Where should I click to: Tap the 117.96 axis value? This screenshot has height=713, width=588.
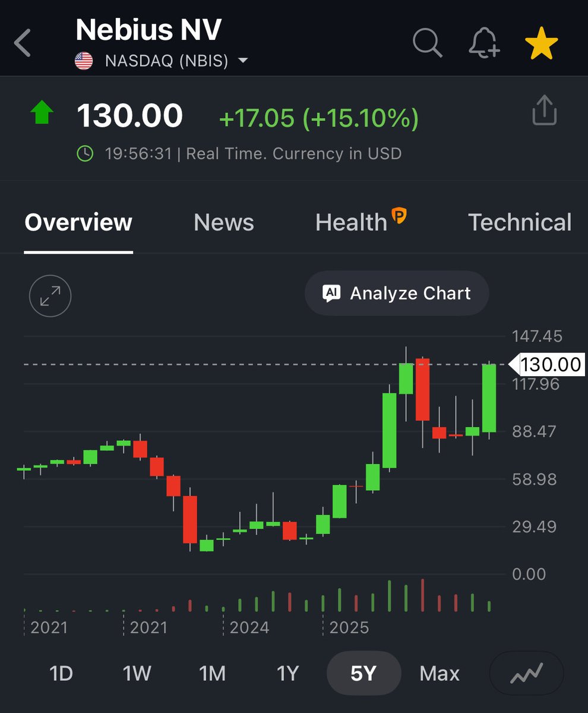[536, 384]
